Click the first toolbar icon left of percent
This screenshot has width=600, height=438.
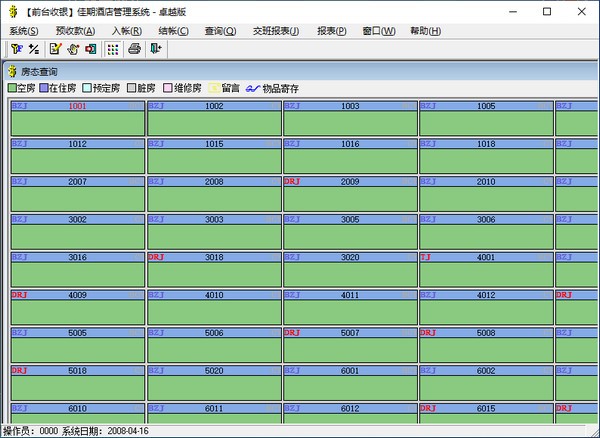coord(17,49)
